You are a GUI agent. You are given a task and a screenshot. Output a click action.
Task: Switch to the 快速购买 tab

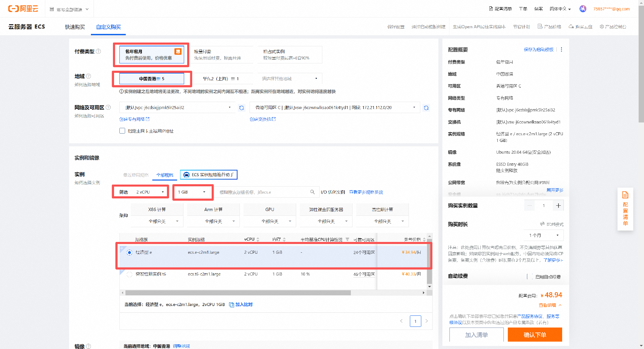coord(75,27)
